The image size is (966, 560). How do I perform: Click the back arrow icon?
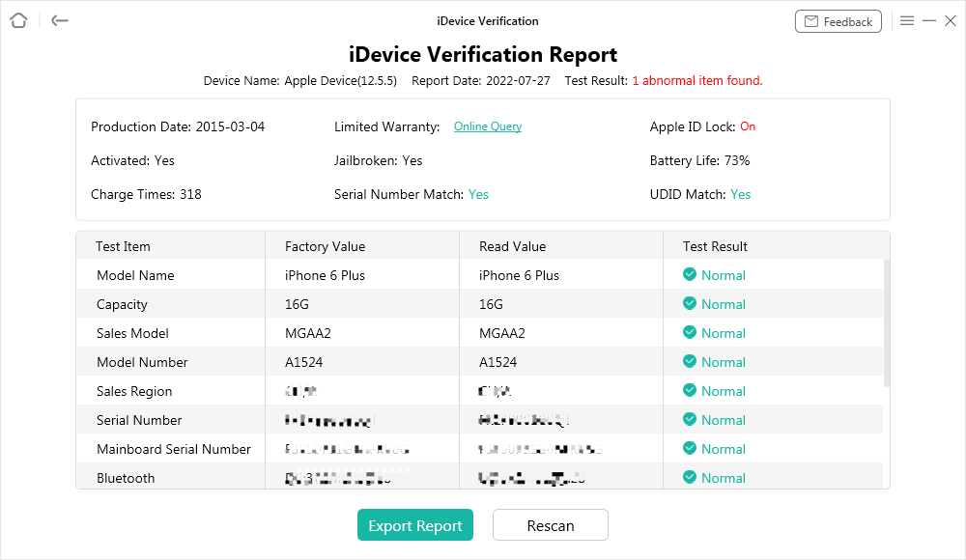tap(60, 20)
